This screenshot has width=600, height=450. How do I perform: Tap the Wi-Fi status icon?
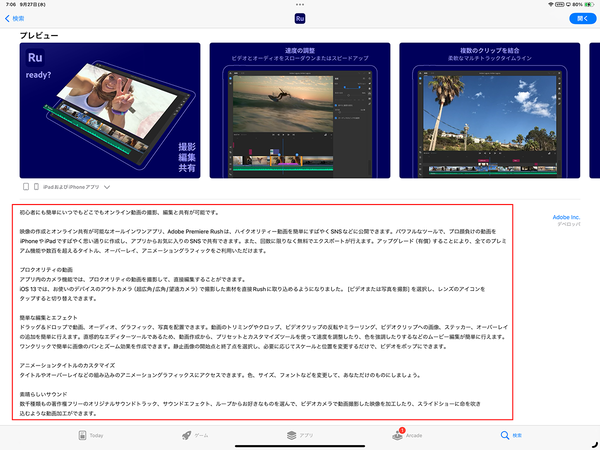(551, 5)
